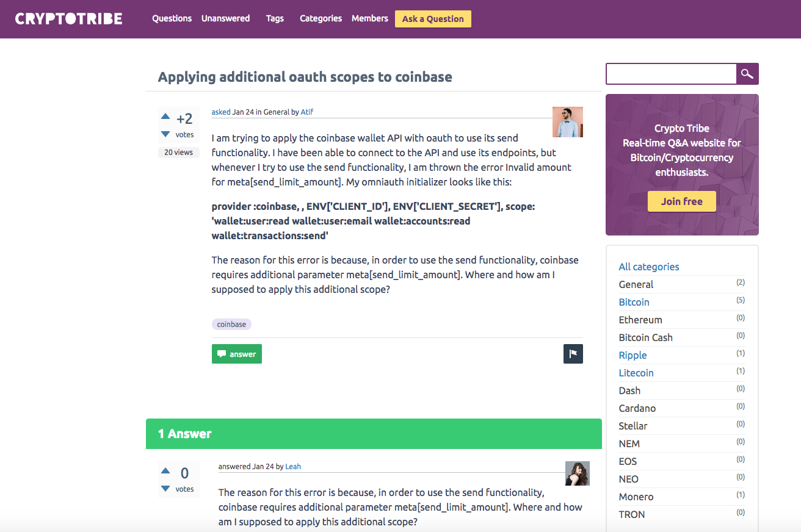The image size is (801, 532).
Task: Downvote the coinbase oauth question
Action: 165,134
